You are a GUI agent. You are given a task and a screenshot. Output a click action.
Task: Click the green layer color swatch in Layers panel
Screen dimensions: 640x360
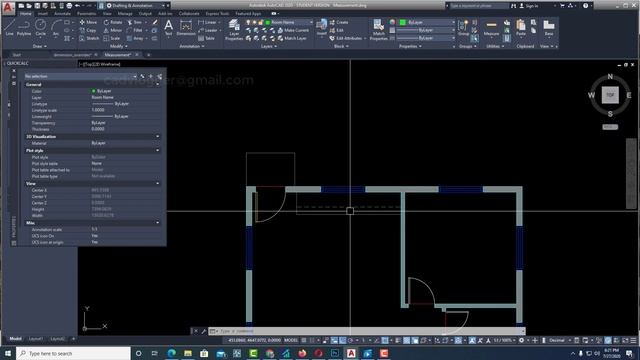click(x=268, y=22)
